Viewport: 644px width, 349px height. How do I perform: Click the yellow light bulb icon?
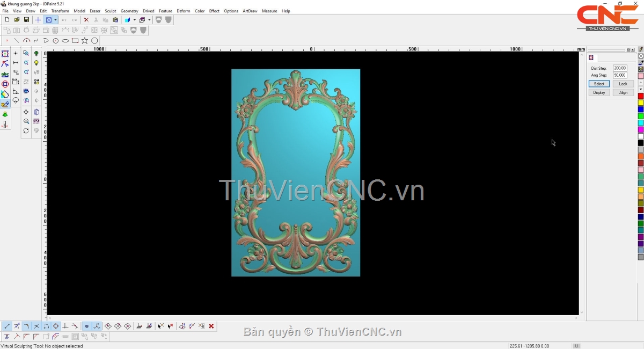tap(36, 63)
